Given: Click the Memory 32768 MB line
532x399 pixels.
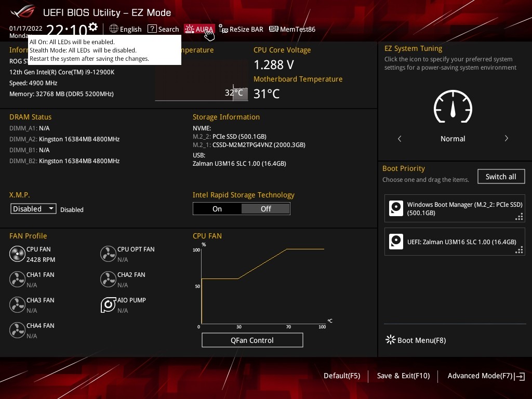Looking at the screenshot, I should coord(61,94).
